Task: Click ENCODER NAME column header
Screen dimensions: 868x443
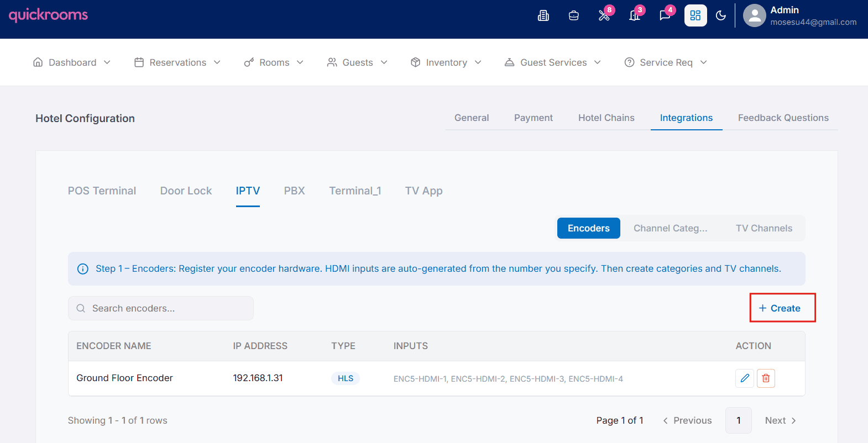Action: click(x=114, y=346)
